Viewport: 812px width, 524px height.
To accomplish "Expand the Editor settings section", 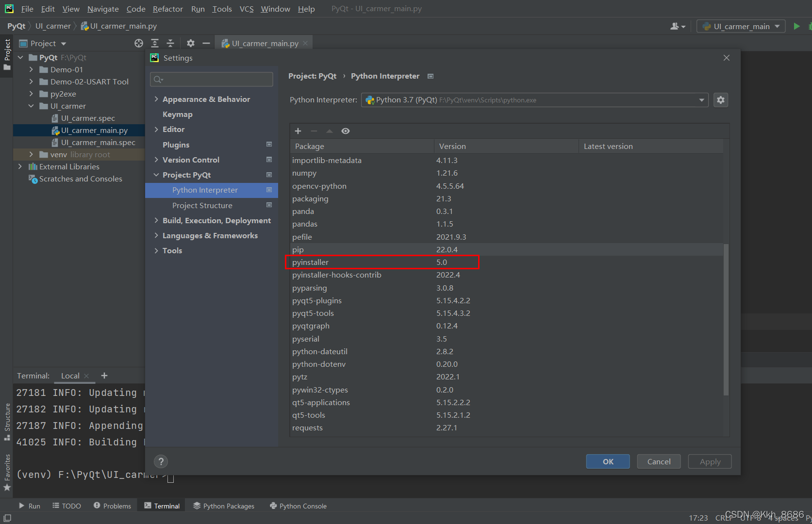I will 156,129.
